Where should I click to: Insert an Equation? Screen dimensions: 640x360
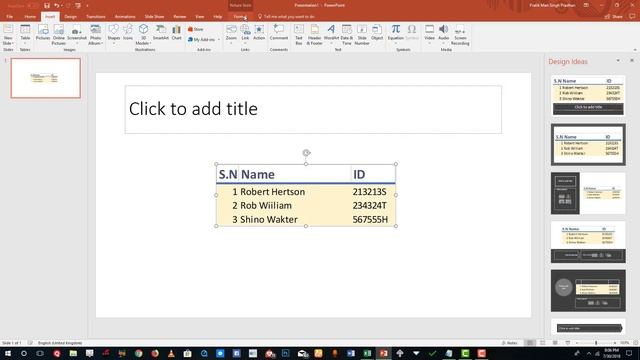pos(396,33)
